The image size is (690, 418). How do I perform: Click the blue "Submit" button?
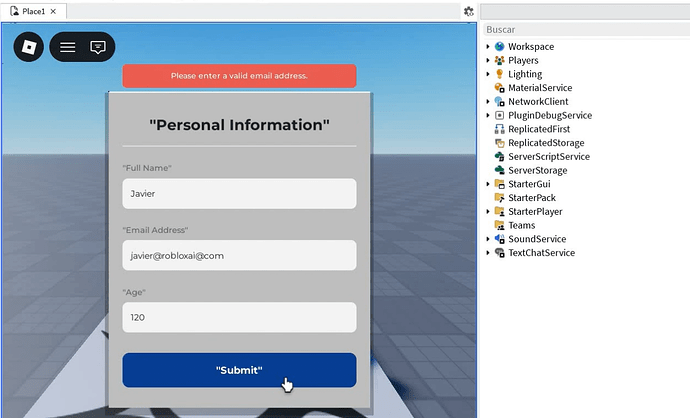tap(239, 370)
